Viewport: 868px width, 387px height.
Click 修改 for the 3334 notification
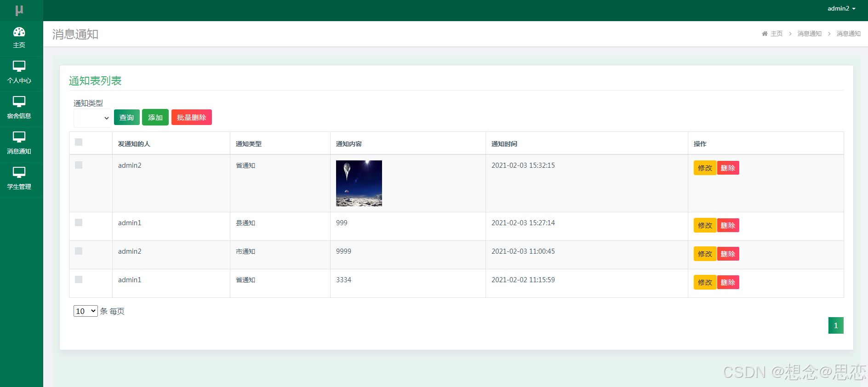pyautogui.click(x=705, y=282)
